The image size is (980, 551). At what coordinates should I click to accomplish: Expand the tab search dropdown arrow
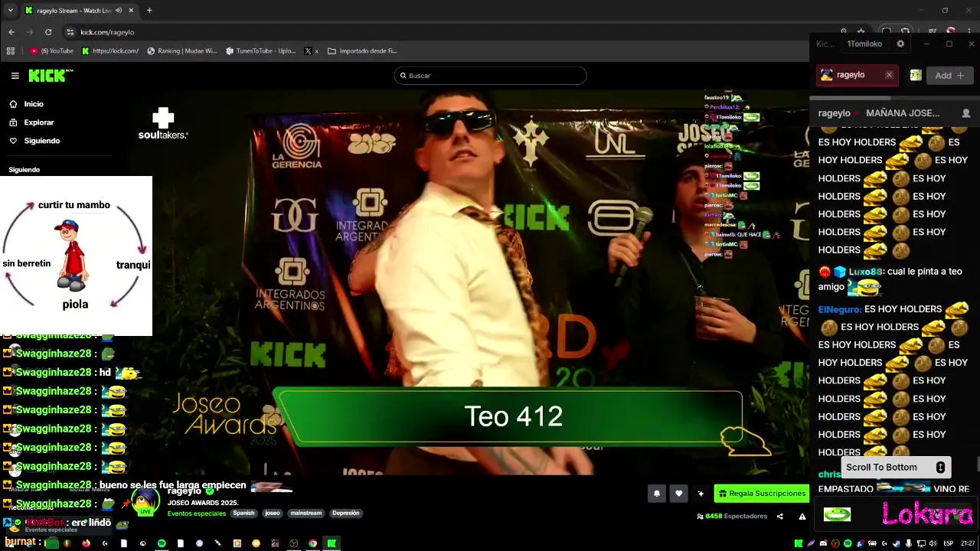tap(10, 11)
